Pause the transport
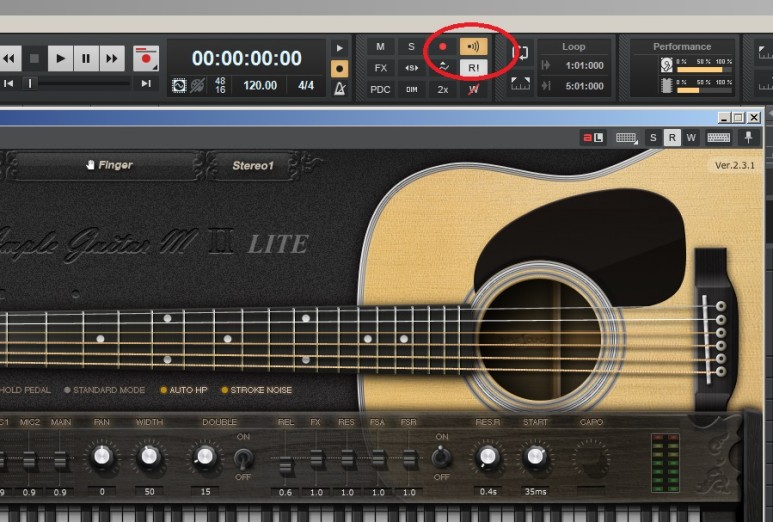 click(x=86, y=59)
